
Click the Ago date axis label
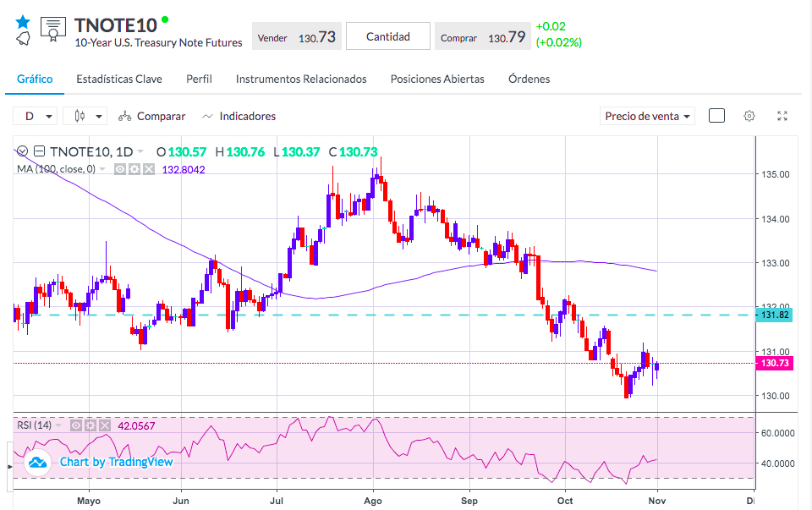(x=373, y=501)
